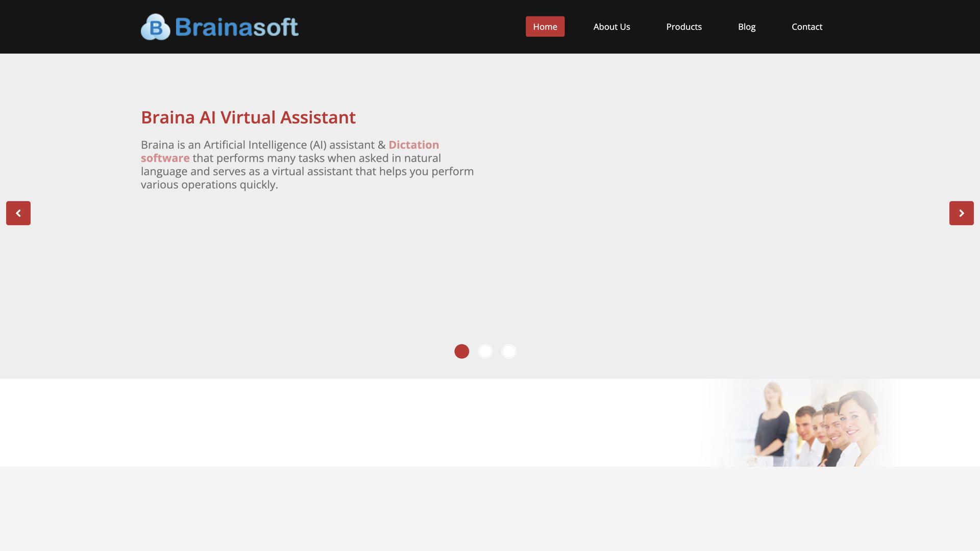
Task: Click Braina AI Virtual Assistant heading
Action: tap(248, 117)
